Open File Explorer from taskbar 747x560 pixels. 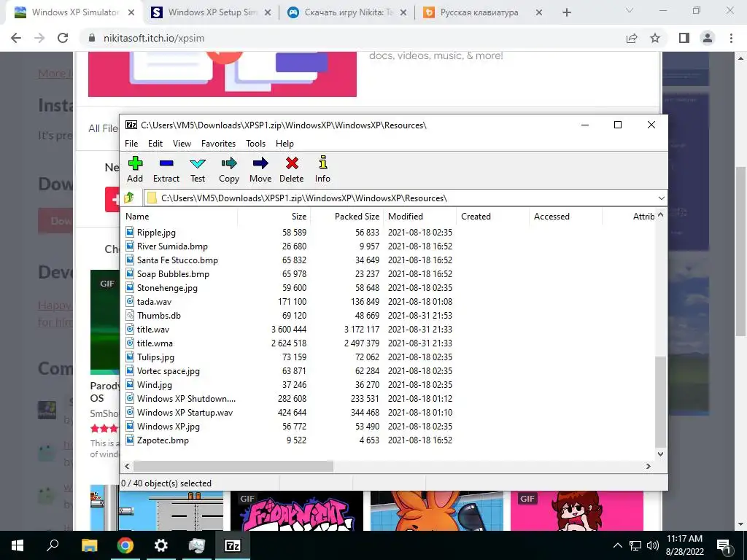coord(89,545)
